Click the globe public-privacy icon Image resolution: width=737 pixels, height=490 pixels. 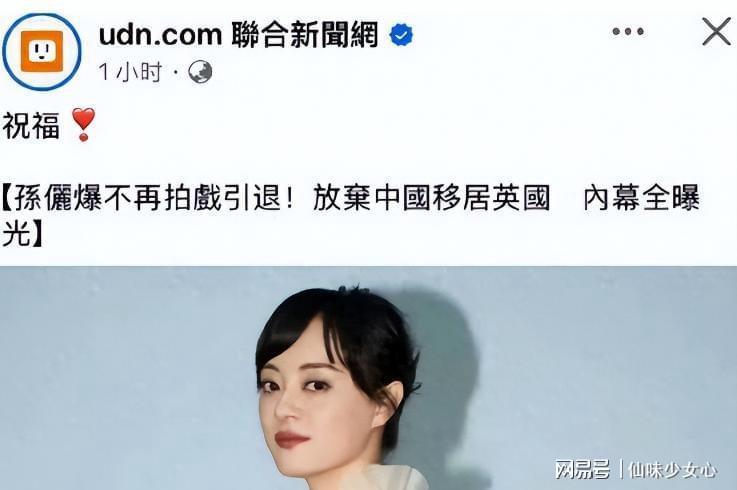click(x=200, y=72)
